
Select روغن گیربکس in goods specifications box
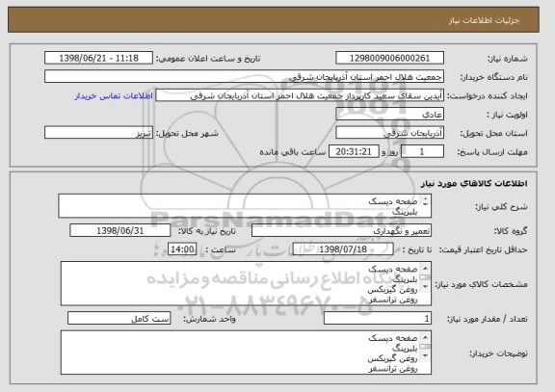[392, 290]
